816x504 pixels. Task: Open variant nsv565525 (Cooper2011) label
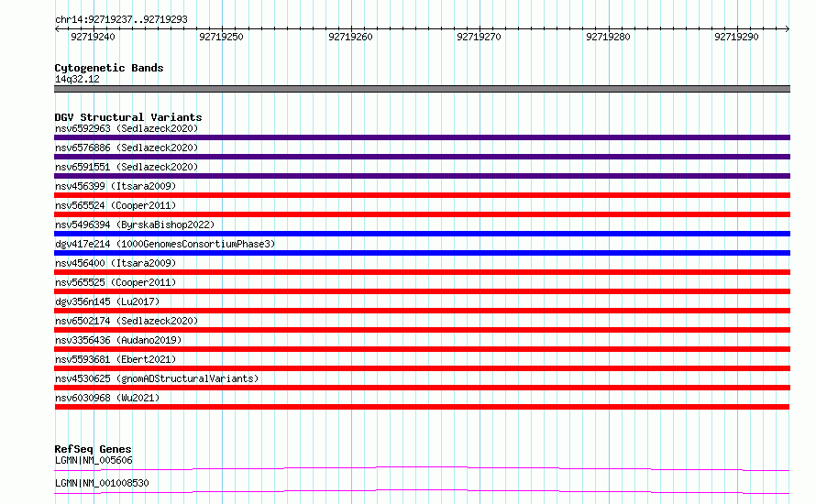(x=116, y=282)
